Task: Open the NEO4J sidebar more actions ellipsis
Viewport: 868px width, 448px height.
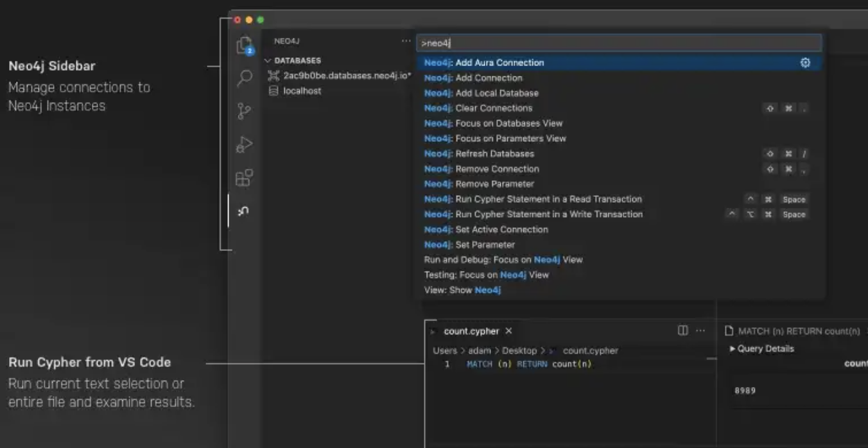Action: point(406,41)
